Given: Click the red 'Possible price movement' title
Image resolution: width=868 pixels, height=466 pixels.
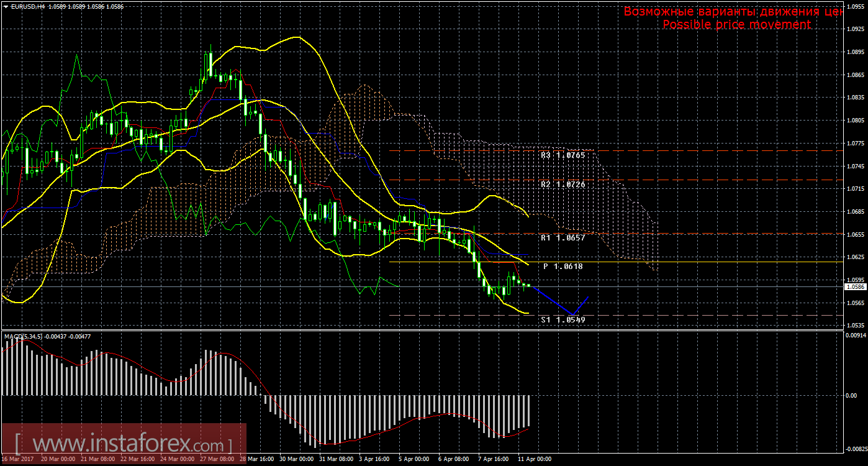Looking at the screenshot, I should (736, 25).
